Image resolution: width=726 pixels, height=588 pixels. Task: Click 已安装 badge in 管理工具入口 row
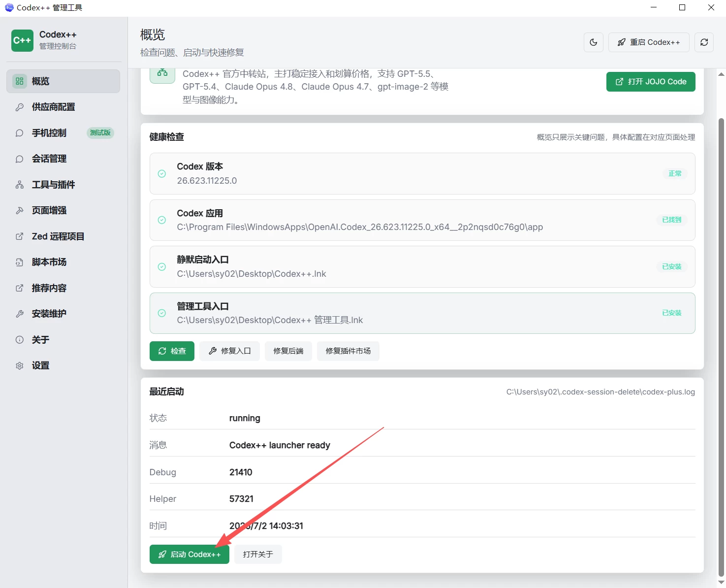[x=671, y=313]
